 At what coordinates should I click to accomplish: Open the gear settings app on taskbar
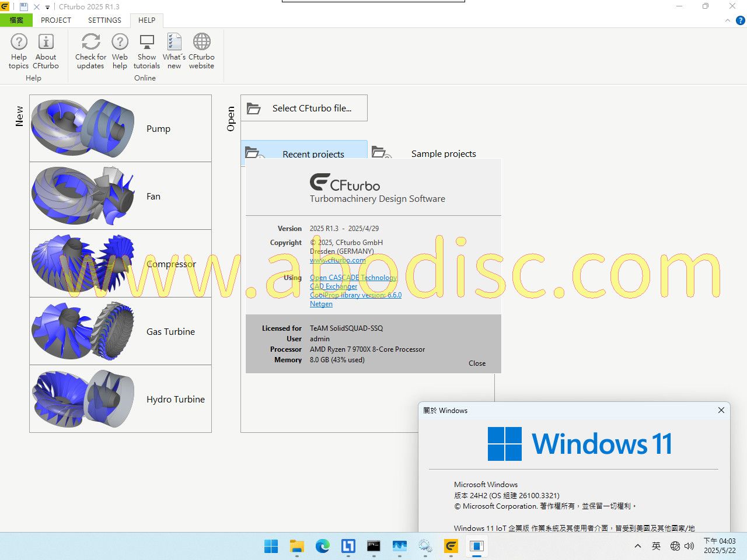(x=425, y=546)
